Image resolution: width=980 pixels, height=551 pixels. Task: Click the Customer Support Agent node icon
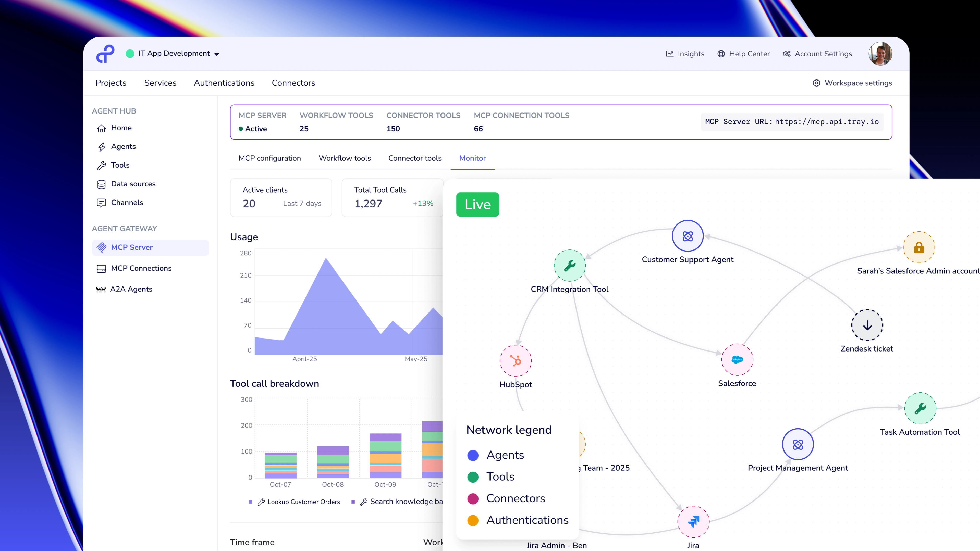coord(688,236)
